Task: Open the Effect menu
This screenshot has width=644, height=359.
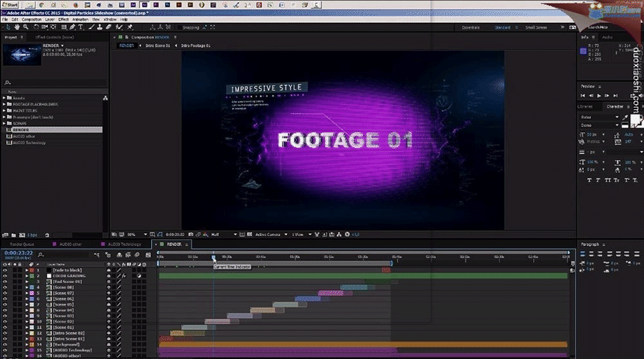Action: [63, 19]
